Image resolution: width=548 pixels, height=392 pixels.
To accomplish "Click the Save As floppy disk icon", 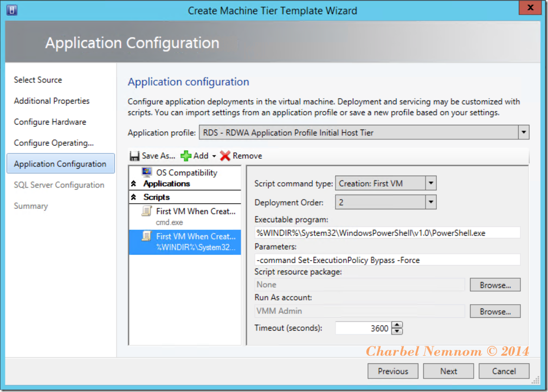I will pos(134,156).
